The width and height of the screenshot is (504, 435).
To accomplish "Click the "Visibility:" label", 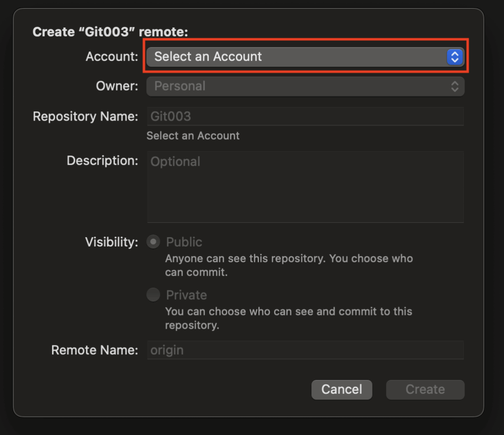I will 112,242.
